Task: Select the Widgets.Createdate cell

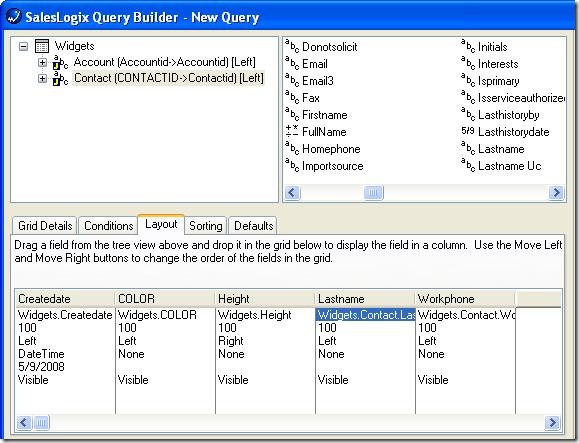Action: (x=65, y=315)
